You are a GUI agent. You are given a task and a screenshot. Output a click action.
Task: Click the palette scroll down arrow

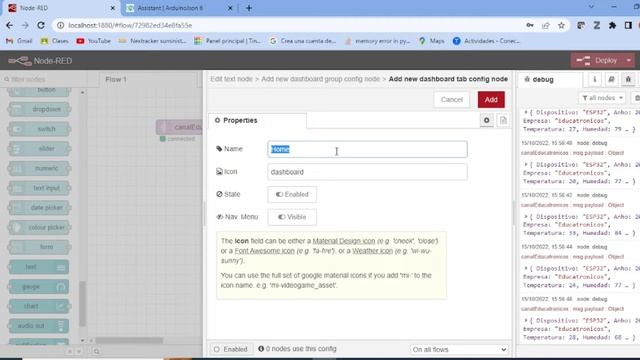[82, 340]
